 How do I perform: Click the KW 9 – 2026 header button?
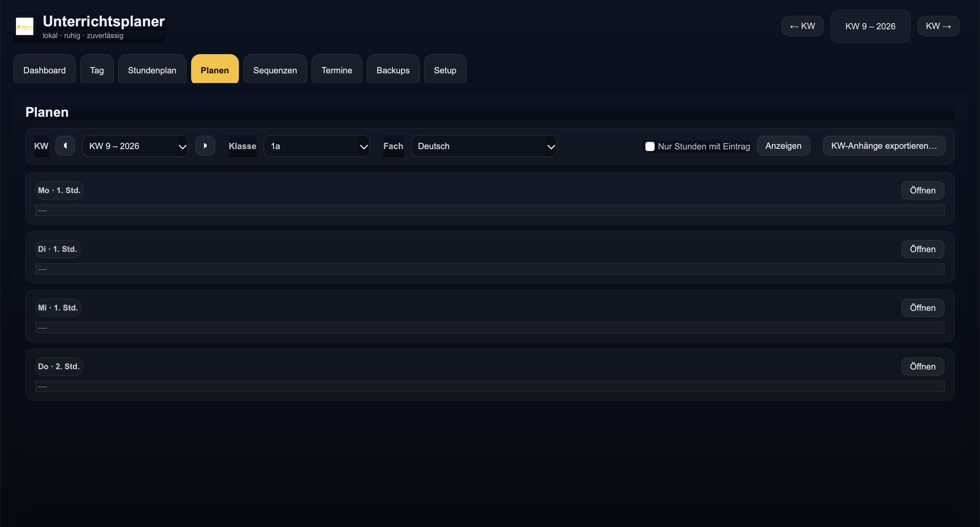coord(870,26)
